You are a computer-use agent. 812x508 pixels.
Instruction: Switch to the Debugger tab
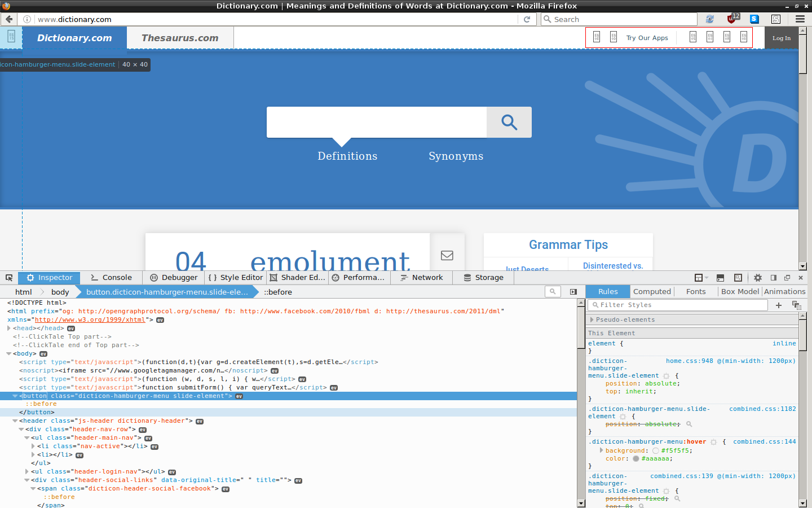coord(174,278)
